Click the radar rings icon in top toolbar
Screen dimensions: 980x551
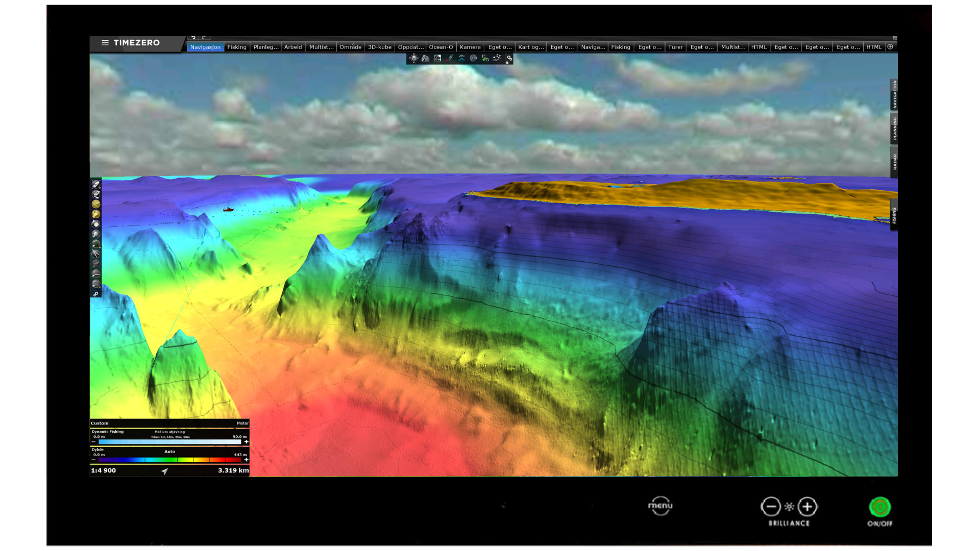point(473,58)
